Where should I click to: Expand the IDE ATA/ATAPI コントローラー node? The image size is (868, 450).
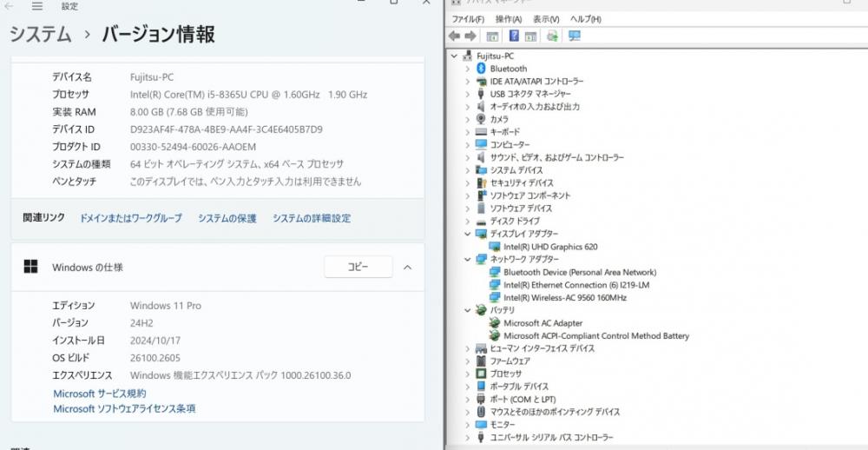[468, 81]
